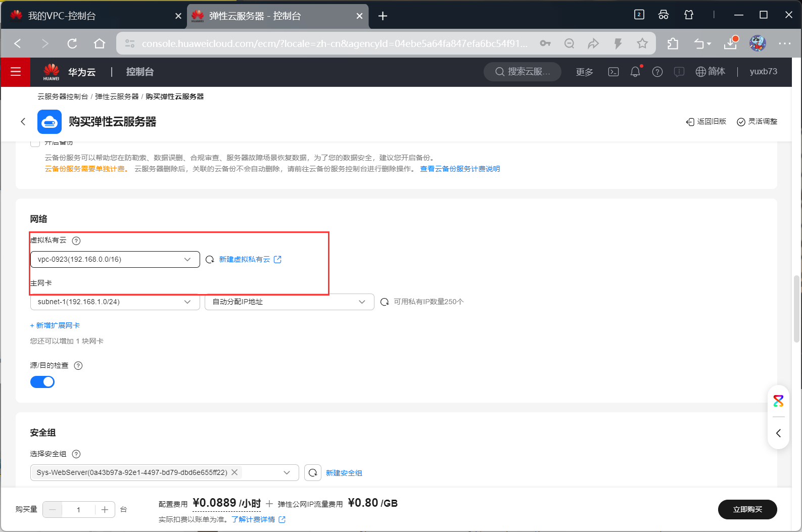Open the help question mark in header
This screenshot has width=802, height=532.
657,72
